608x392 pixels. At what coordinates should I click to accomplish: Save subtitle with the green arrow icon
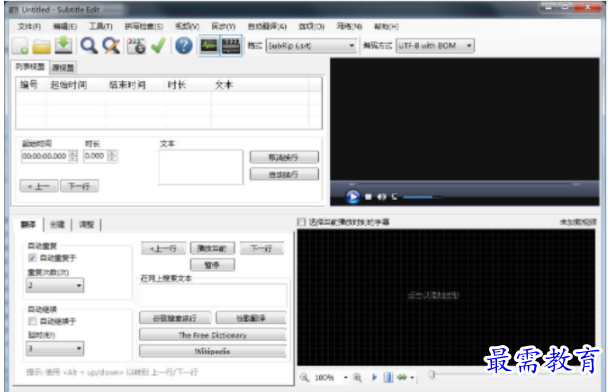pyautogui.click(x=64, y=45)
